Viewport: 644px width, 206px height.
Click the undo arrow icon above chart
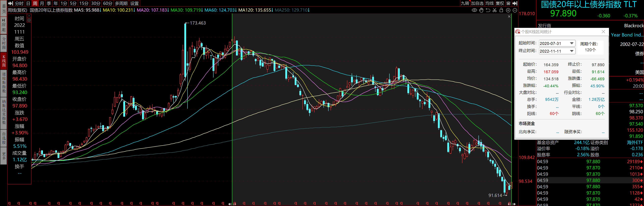click(488, 10)
